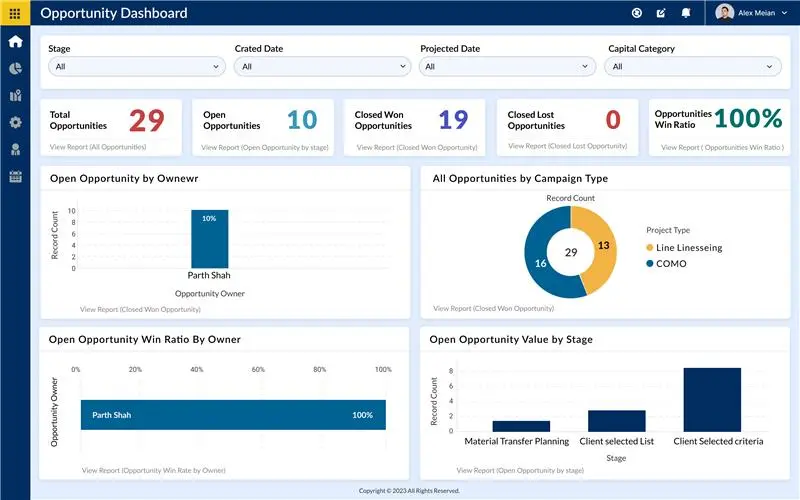The width and height of the screenshot is (800, 500).
Task: Open the app launcher grid icon
Action: (15, 13)
